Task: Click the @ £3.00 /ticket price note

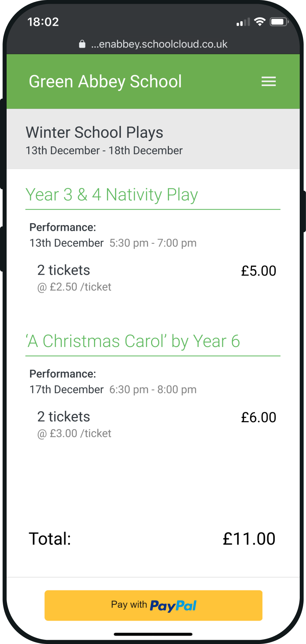Action: pyautogui.click(x=74, y=433)
